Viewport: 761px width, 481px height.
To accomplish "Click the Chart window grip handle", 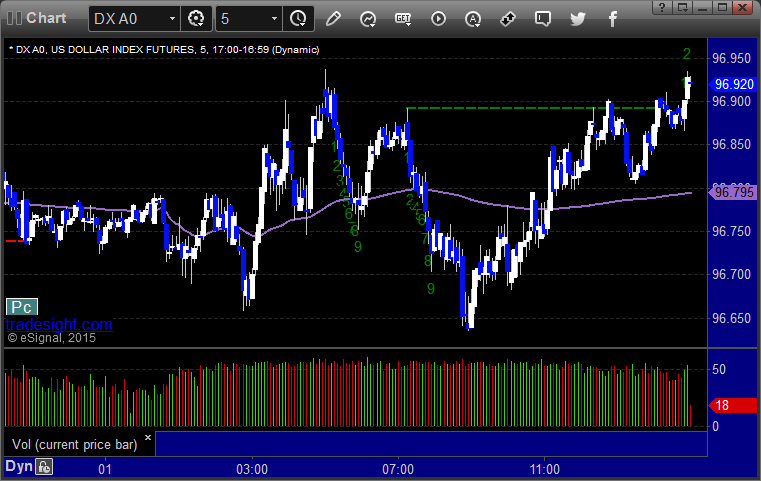I will pos(14,18).
